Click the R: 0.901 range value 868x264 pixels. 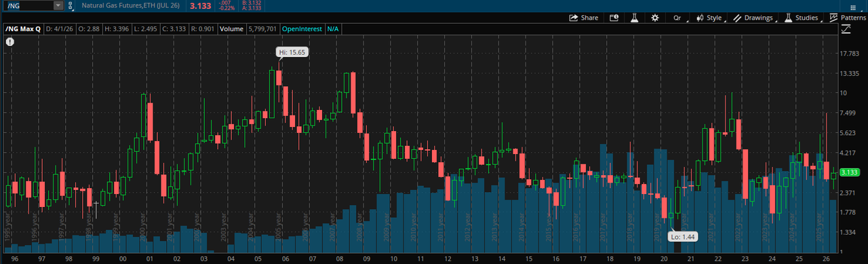pyautogui.click(x=203, y=29)
